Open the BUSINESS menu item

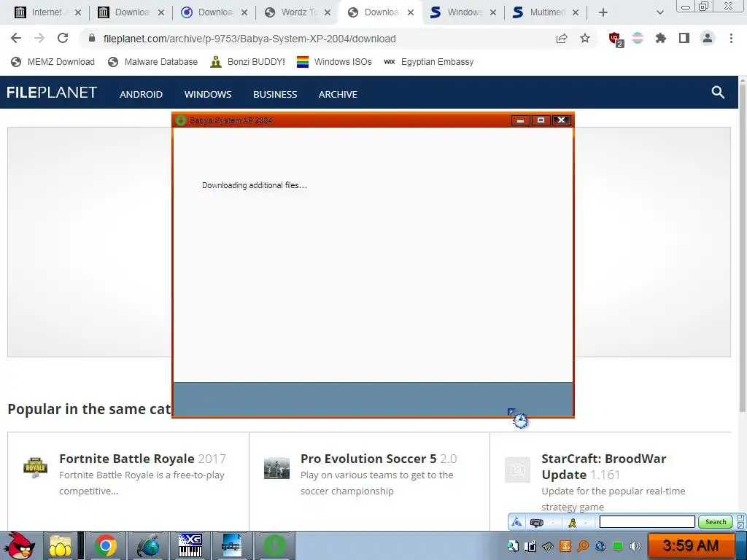275,94
